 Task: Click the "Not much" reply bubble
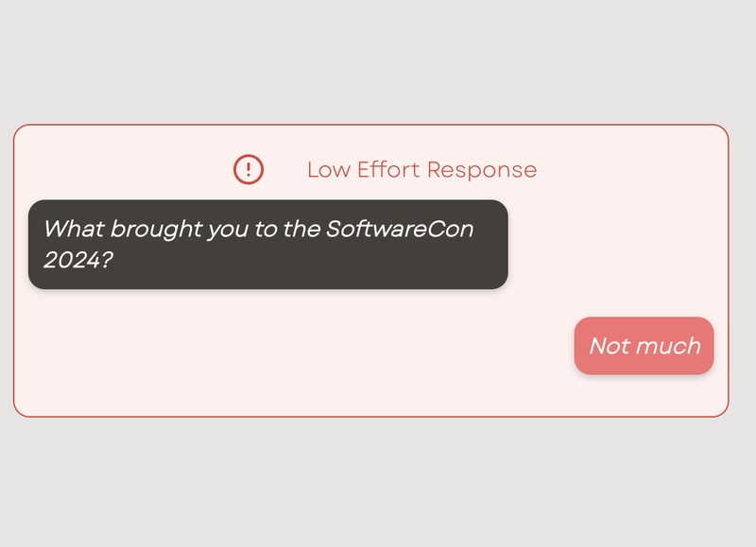click(644, 346)
